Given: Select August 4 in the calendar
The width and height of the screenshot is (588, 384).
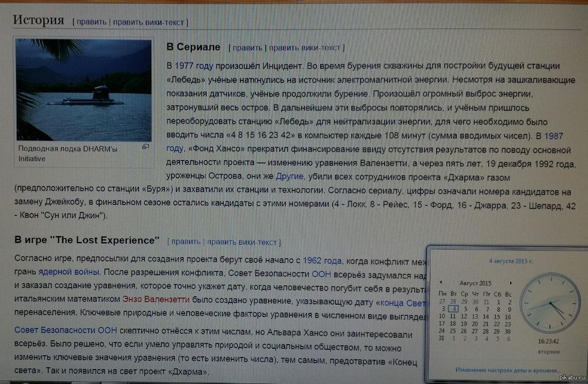Looking at the screenshot, I should point(454,309).
